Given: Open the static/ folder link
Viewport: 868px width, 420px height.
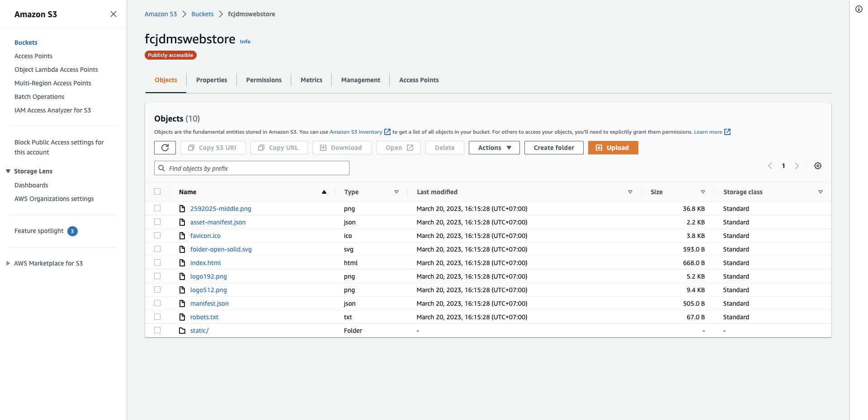Looking at the screenshot, I should (x=199, y=331).
